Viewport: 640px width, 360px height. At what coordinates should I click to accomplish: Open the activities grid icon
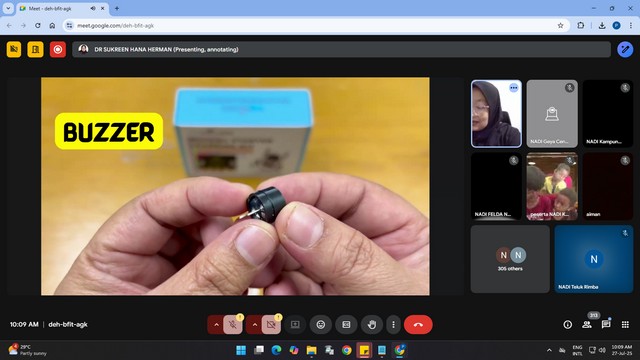click(625, 324)
